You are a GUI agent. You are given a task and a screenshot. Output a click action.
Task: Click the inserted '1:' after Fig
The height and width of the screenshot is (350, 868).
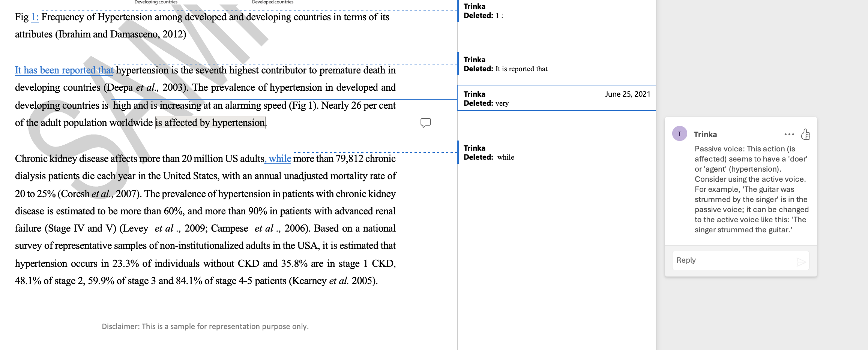tap(35, 17)
